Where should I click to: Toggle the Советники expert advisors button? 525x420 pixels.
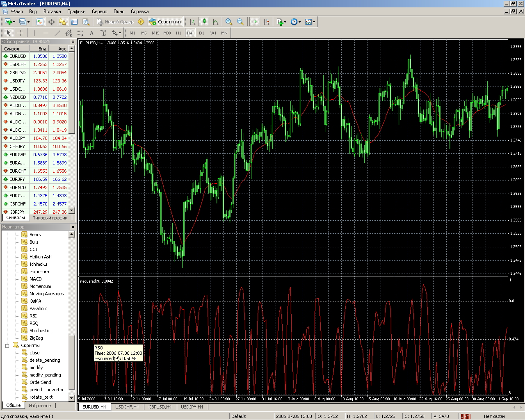pos(165,22)
